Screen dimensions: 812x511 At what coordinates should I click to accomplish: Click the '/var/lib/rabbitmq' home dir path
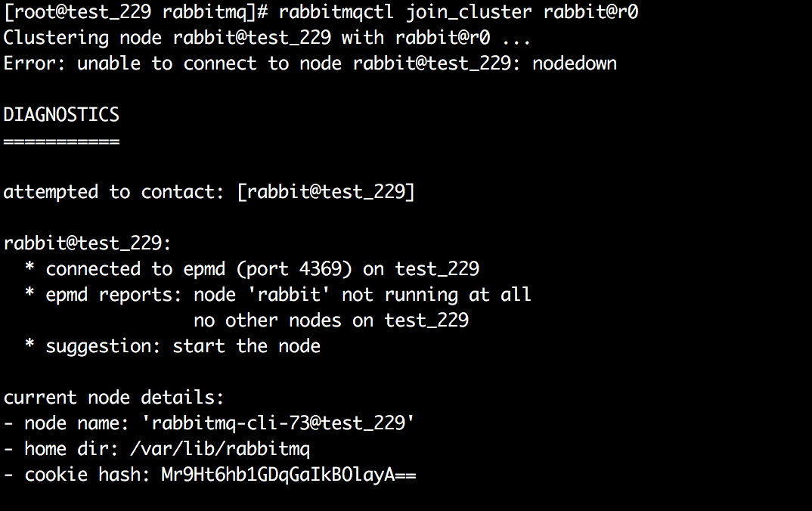219,449
